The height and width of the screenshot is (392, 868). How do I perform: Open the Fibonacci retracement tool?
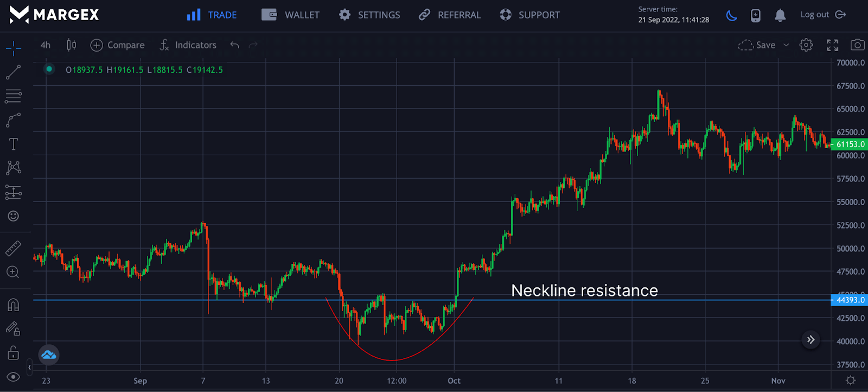14,96
